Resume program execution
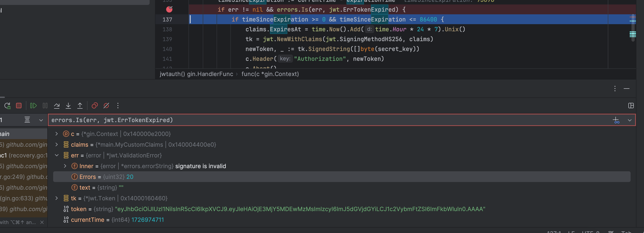644x233 pixels. [x=33, y=106]
